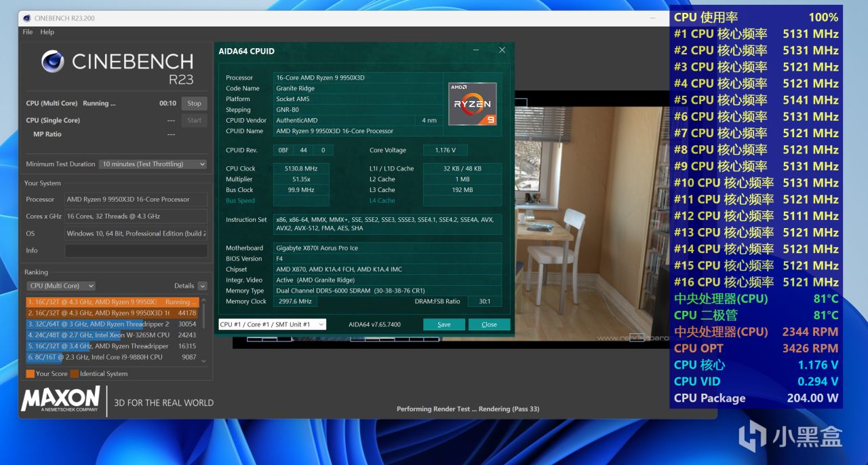This screenshot has width=868, height=465.
Task: Click the CPU Clock value 5130.8 MHz
Action: [301, 168]
